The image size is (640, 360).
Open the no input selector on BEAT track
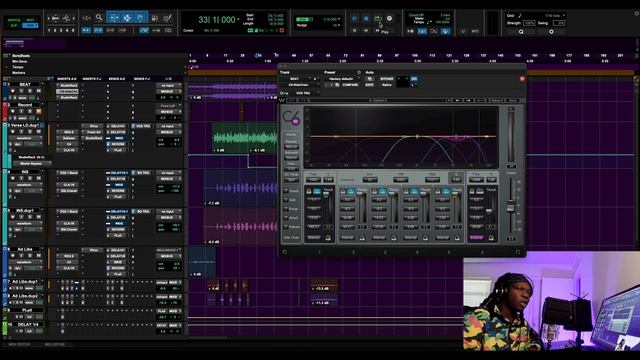click(x=168, y=86)
